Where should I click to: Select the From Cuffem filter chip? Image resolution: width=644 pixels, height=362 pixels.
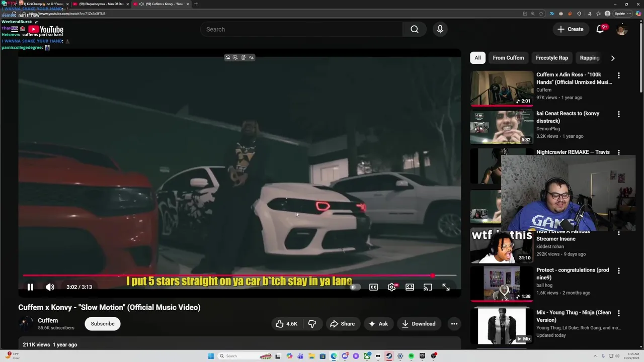tap(508, 58)
